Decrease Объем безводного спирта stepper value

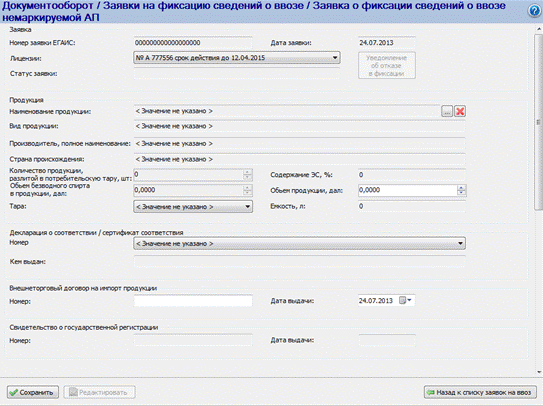[247, 193]
